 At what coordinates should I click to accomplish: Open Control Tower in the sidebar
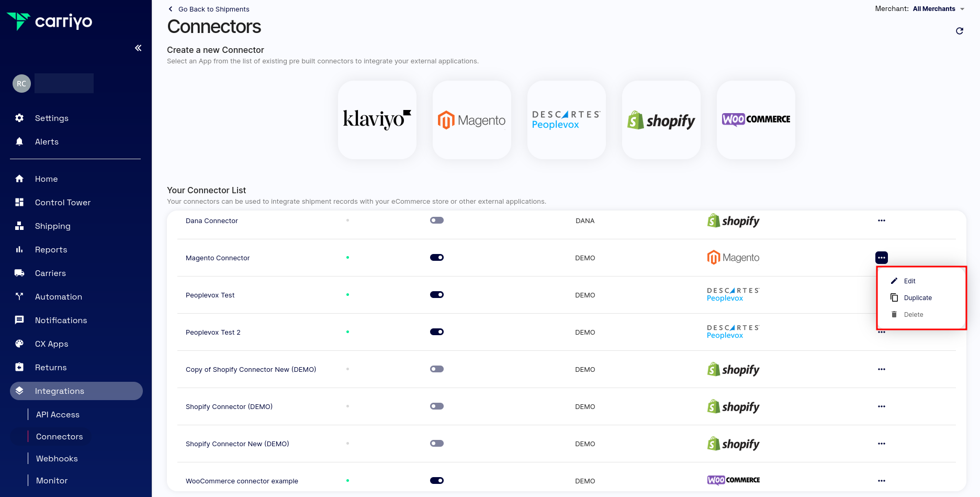tap(63, 203)
